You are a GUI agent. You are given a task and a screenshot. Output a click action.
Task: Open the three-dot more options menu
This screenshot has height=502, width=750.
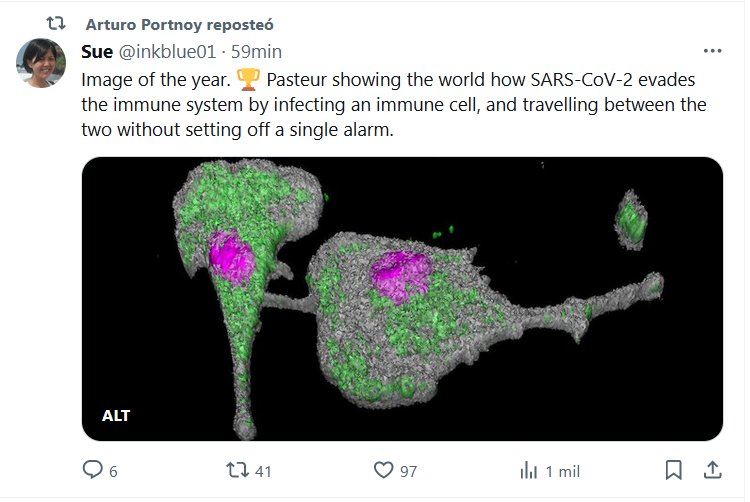point(712,51)
